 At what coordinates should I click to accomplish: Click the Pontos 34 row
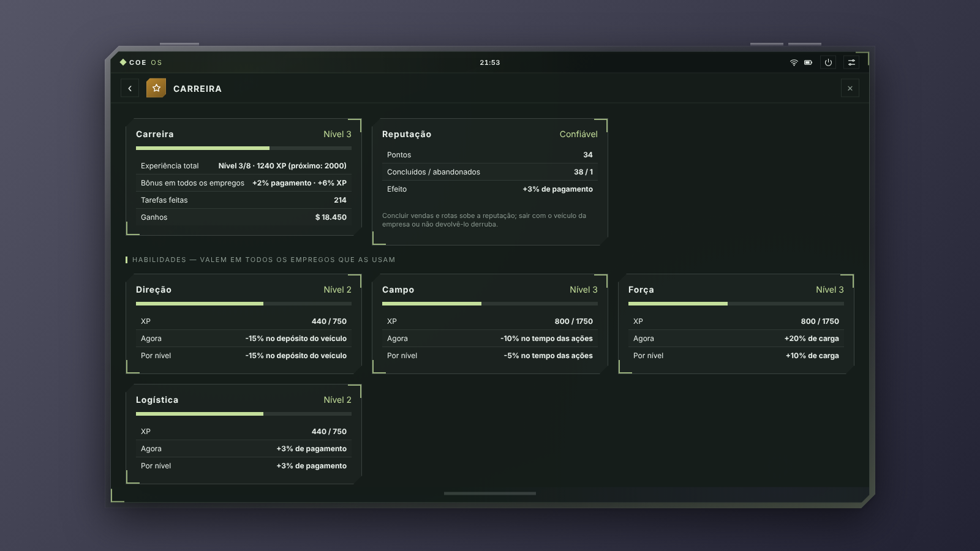pos(490,155)
